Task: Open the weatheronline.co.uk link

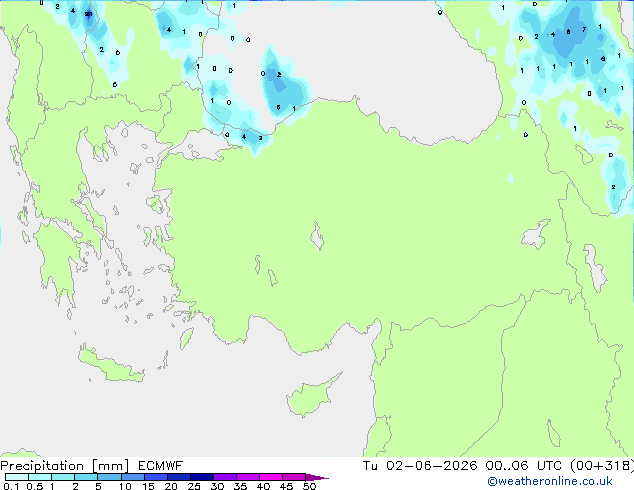Action: click(550, 481)
